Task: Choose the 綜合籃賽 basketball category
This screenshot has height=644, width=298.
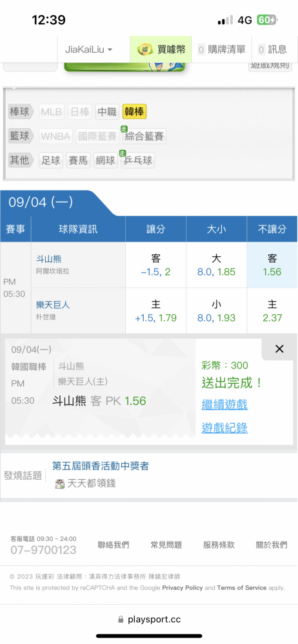Action: pos(144,136)
